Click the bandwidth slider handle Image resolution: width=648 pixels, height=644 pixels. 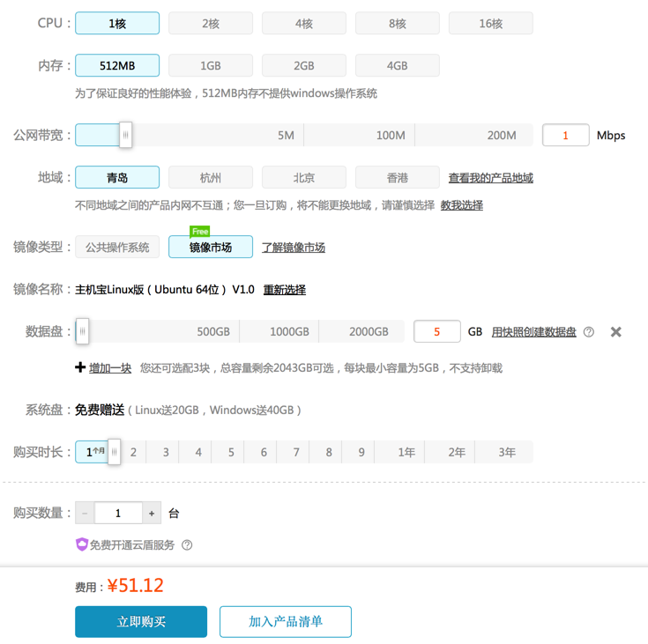(125, 135)
